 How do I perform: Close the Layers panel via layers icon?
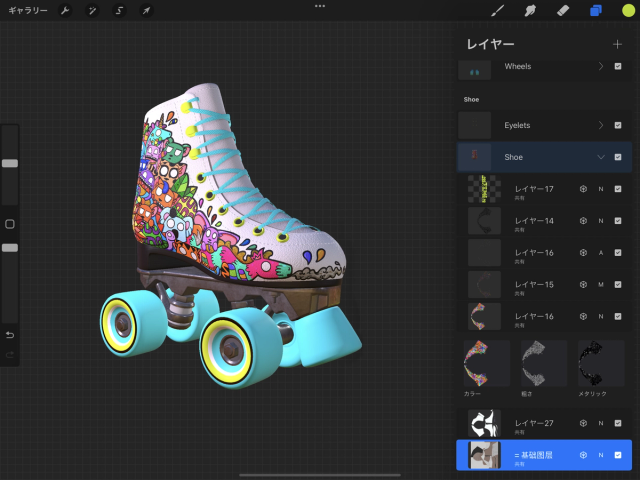(x=595, y=10)
